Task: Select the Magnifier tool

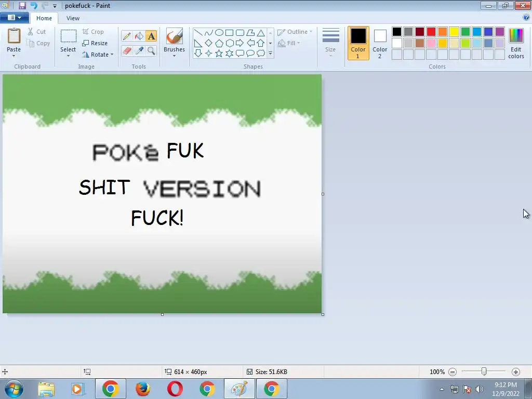Action: pos(151,50)
